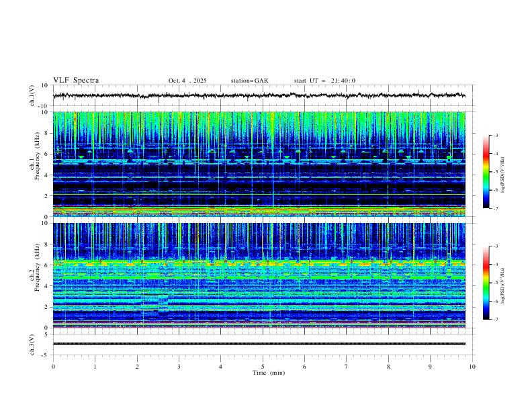532x411 pixels.
Task: Select the ch.2 "Frequency (kHz)" axis label
Action: coord(37,267)
